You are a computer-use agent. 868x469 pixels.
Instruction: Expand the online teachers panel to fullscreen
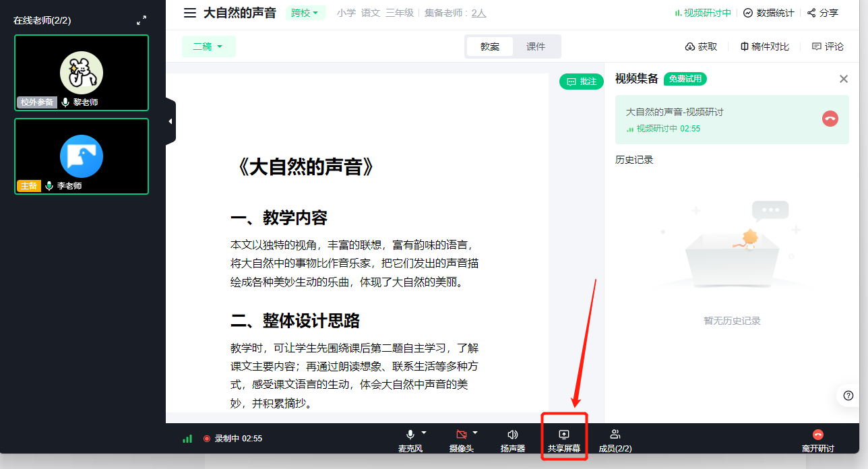142,20
